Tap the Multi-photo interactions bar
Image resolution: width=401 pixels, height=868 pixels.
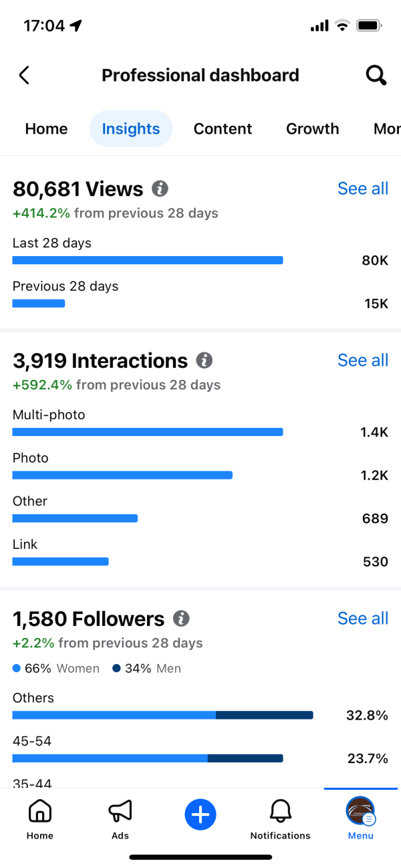148,432
